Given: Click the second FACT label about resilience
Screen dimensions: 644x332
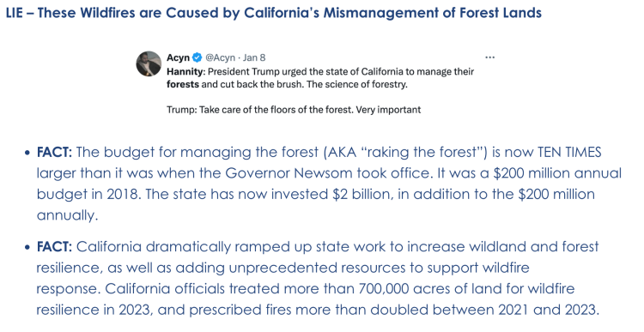Looking at the screenshot, I should click(x=54, y=246).
